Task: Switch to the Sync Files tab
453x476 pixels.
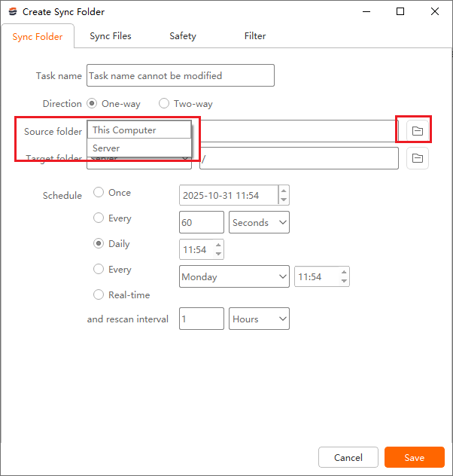Action: (111, 36)
